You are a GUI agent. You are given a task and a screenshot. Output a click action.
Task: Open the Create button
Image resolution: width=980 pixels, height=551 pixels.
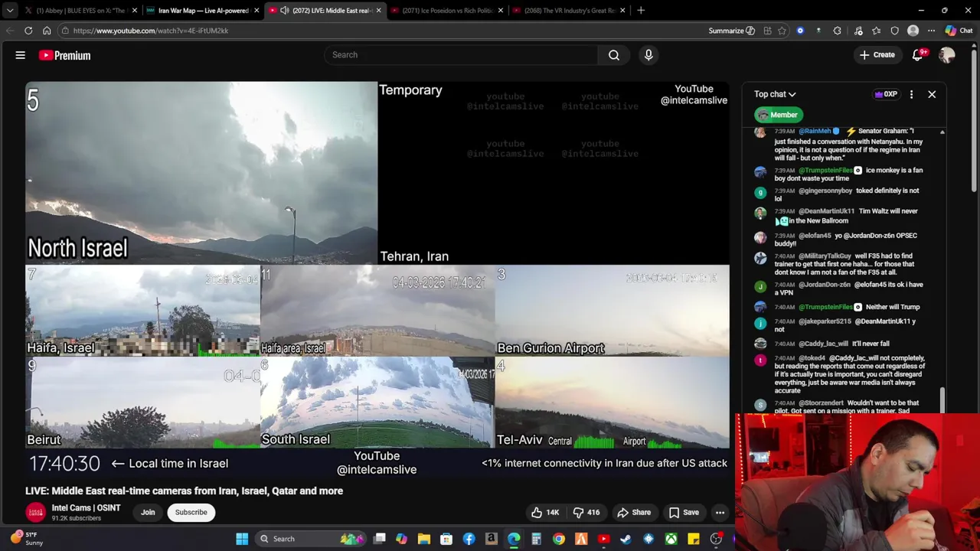pos(877,55)
